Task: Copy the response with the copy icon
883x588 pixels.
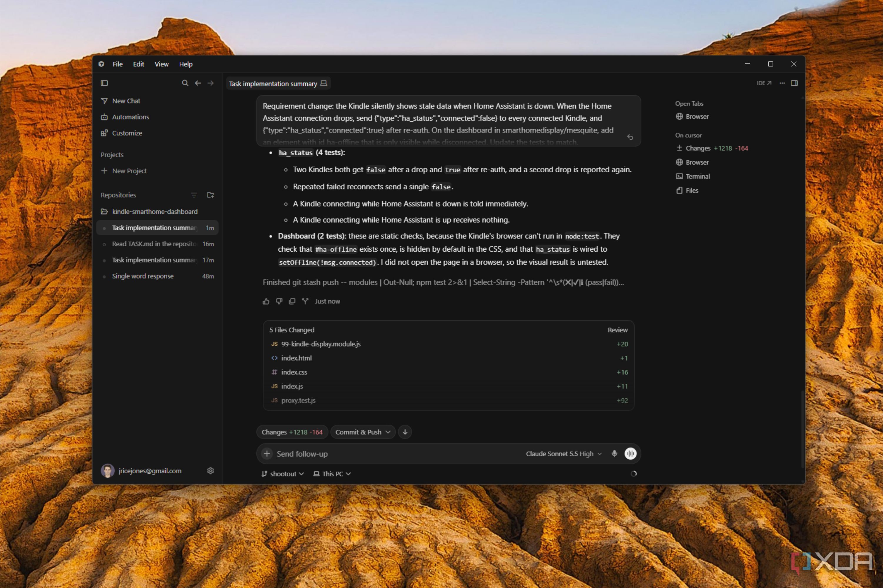Action: click(x=292, y=301)
